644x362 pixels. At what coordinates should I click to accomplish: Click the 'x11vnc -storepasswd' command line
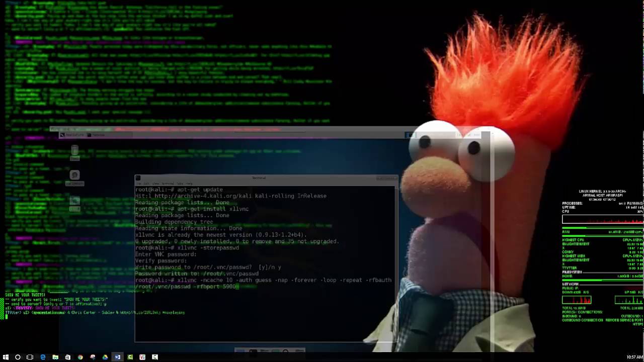point(187,248)
